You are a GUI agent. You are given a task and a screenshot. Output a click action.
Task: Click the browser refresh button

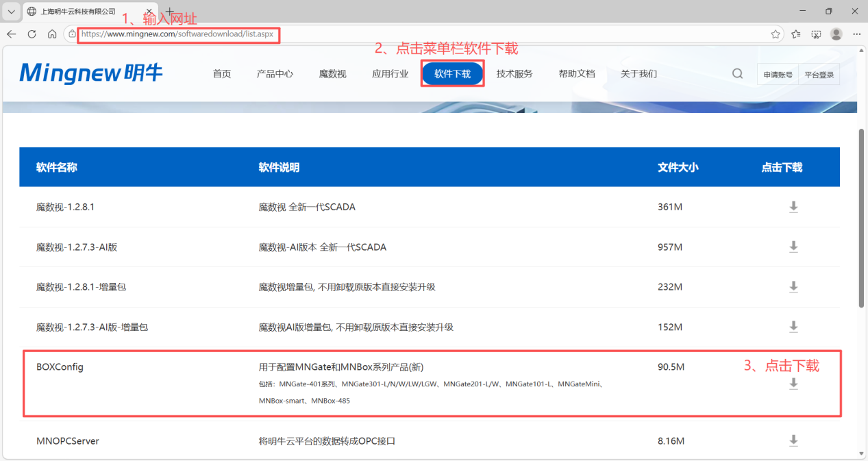[32, 34]
